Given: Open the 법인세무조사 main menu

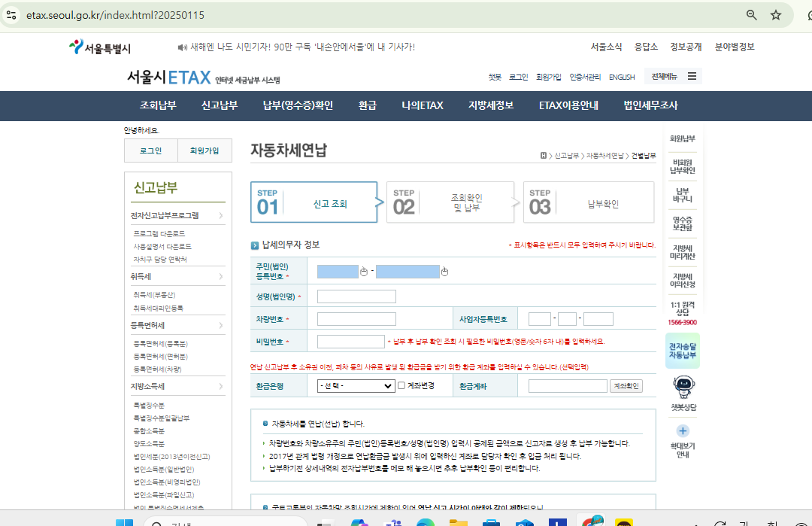Looking at the screenshot, I should click(650, 105).
